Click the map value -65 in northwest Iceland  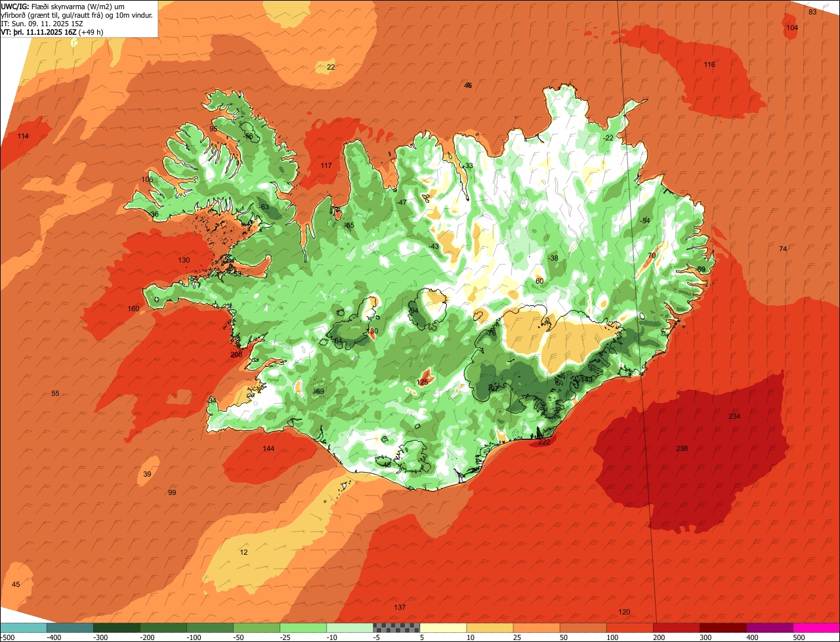(x=349, y=225)
